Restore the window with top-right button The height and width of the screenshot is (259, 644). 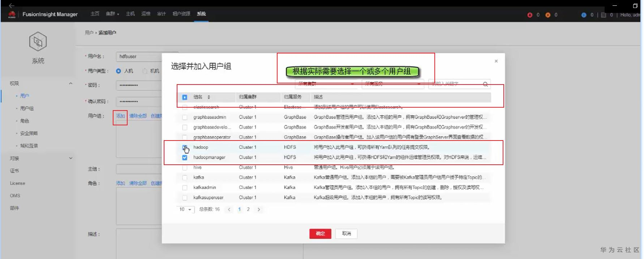tap(635, 6)
